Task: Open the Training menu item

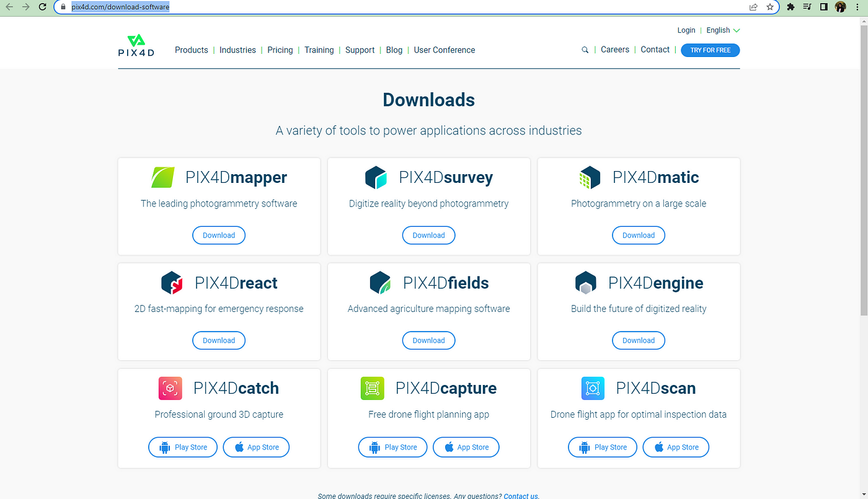Action: [319, 50]
